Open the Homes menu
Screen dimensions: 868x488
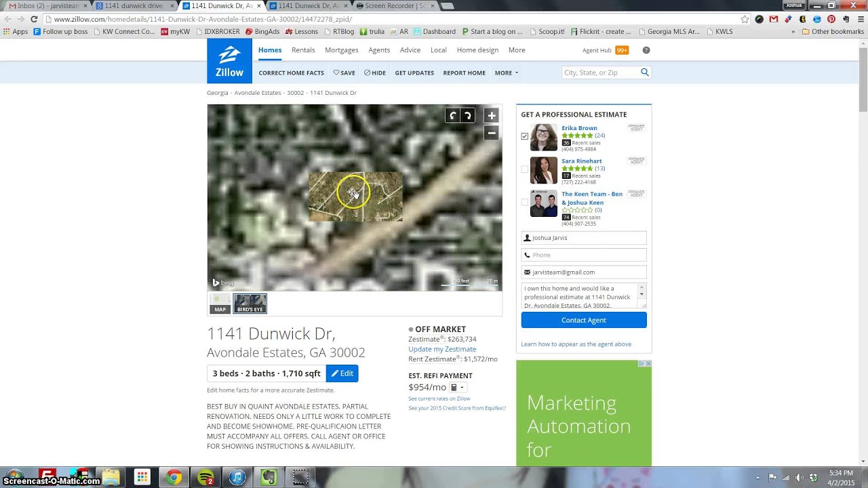270,50
